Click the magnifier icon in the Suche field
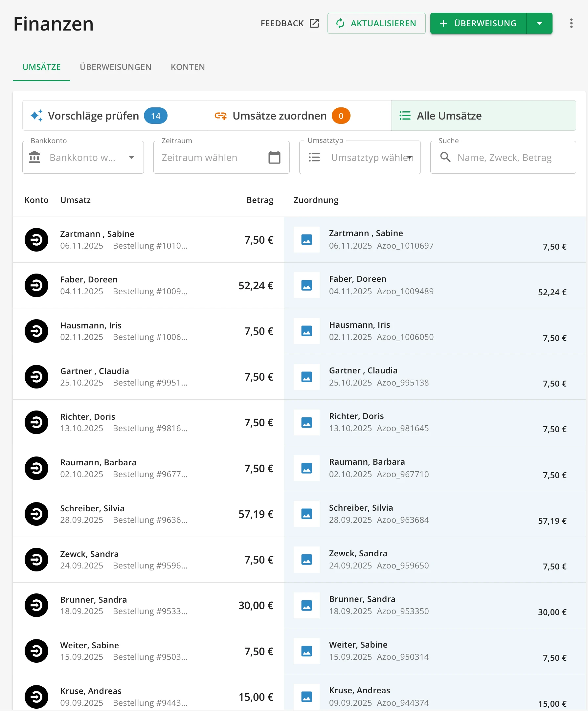The image size is (588, 711). 445,157
